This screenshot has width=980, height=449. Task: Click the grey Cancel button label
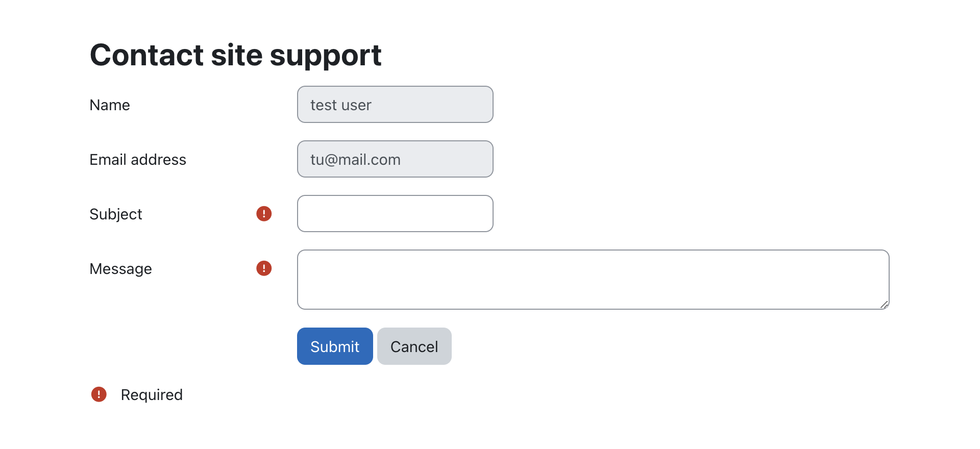pyautogui.click(x=414, y=347)
